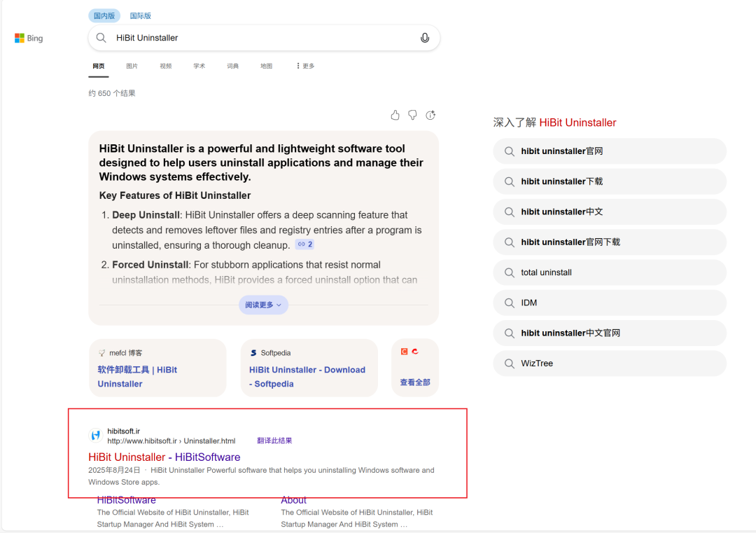Click inside the HiBit Uninstaller search field

[x=264, y=38]
